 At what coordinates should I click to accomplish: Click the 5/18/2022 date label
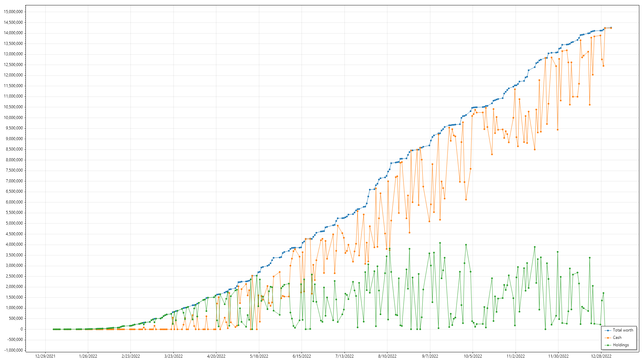pos(259,356)
